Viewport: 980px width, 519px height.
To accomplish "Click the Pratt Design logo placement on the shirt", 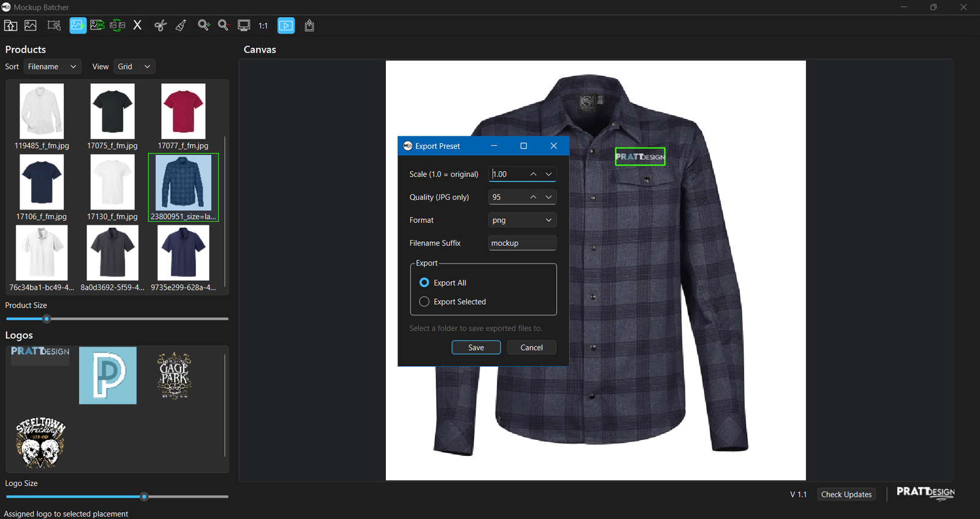I will (x=640, y=157).
